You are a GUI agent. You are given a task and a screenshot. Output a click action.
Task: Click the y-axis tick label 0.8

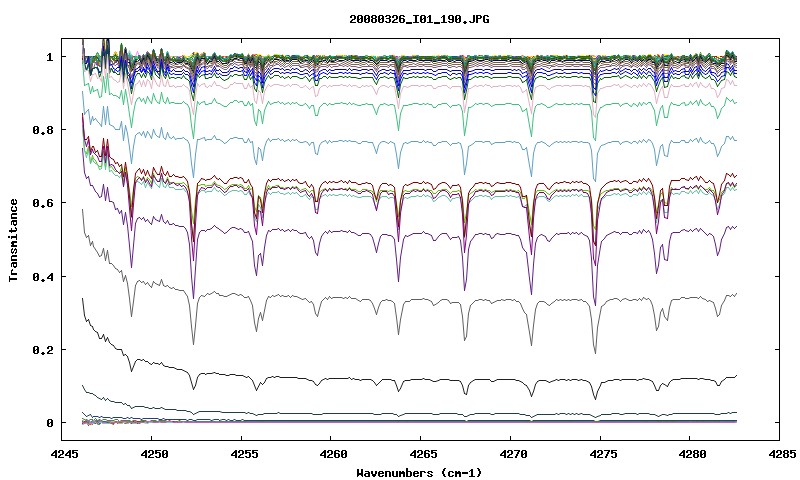click(x=42, y=130)
